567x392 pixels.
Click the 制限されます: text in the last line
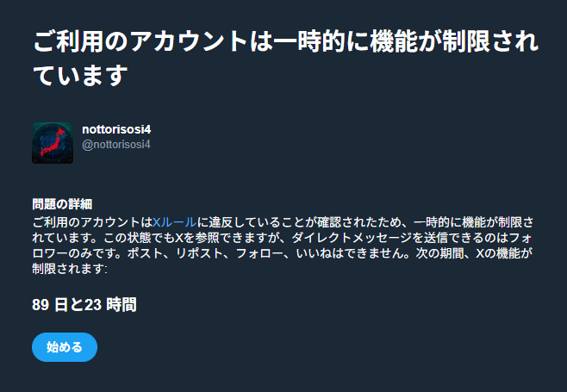70,269
